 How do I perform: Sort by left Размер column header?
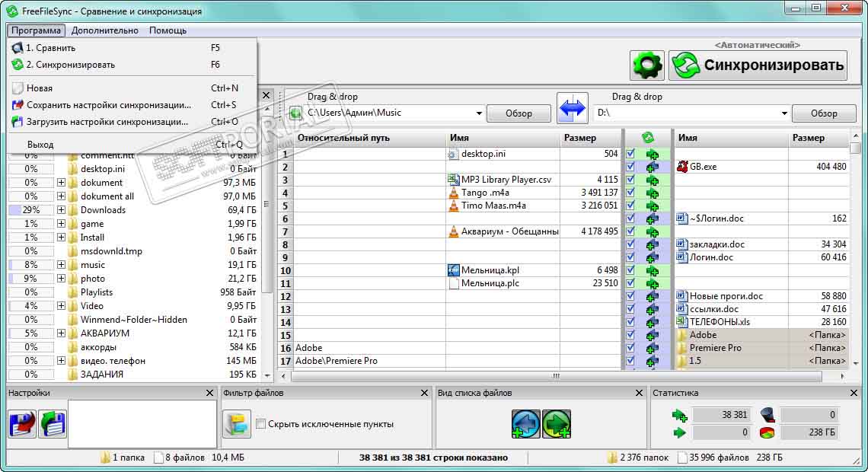590,138
